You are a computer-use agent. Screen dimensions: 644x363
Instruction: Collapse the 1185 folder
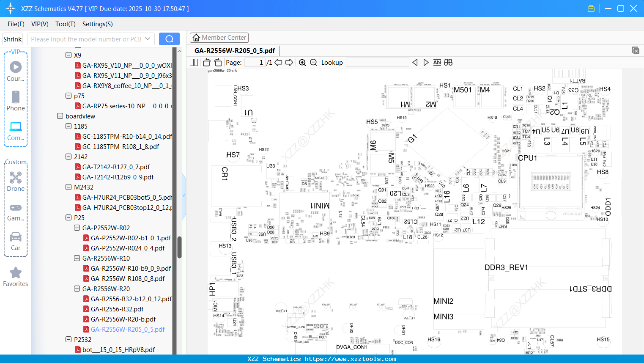[x=69, y=126]
